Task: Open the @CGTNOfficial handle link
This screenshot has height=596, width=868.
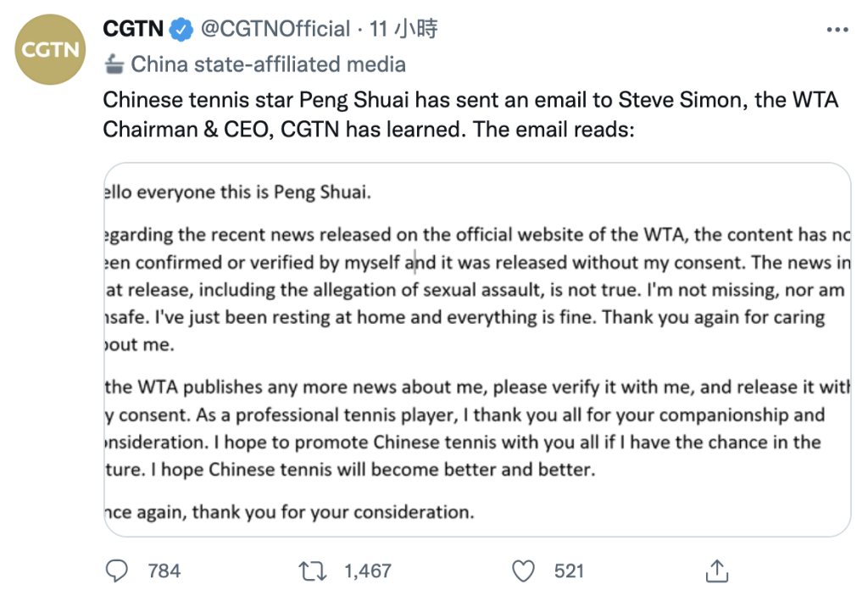Action: pyautogui.click(x=275, y=29)
